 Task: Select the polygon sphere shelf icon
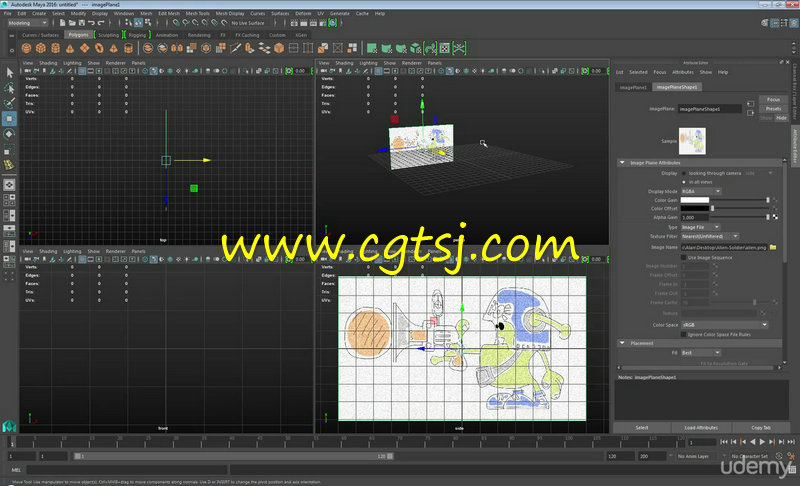(27, 48)
